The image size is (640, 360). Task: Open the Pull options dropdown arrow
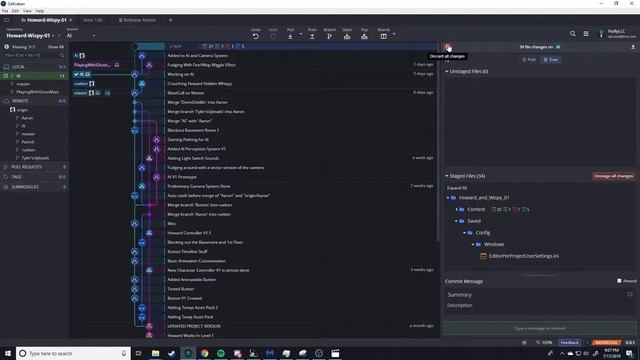tap(301, 34)
